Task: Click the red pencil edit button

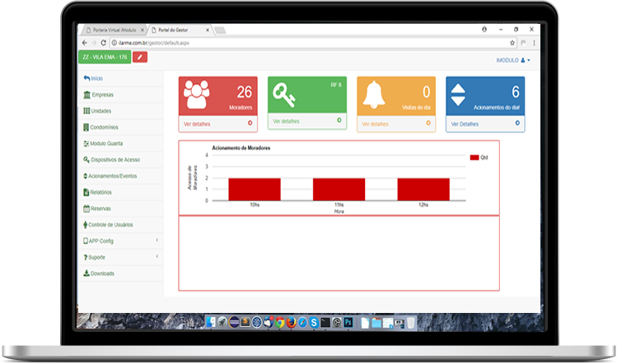Action: click(139, 57)
